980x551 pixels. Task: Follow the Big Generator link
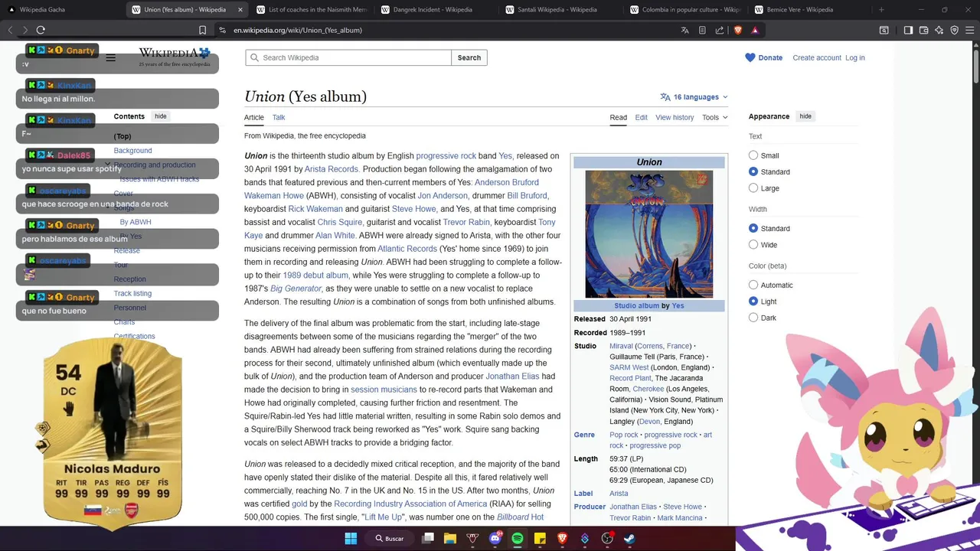click(296, 289)
